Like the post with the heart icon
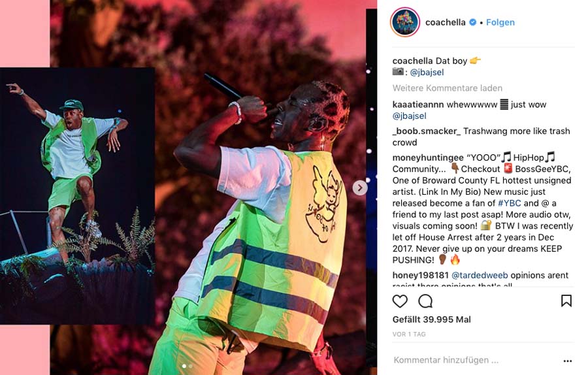 (400, 301)
